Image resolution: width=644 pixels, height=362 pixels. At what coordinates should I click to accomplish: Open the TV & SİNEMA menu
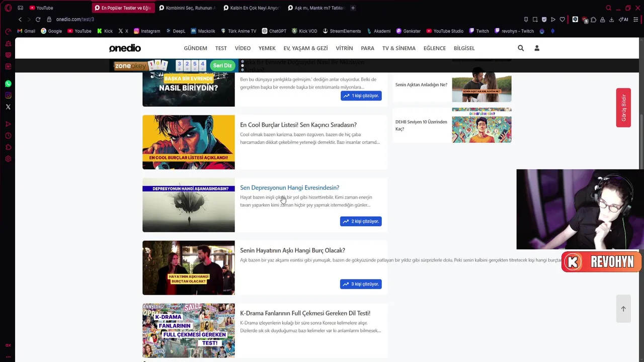[399, 48]
